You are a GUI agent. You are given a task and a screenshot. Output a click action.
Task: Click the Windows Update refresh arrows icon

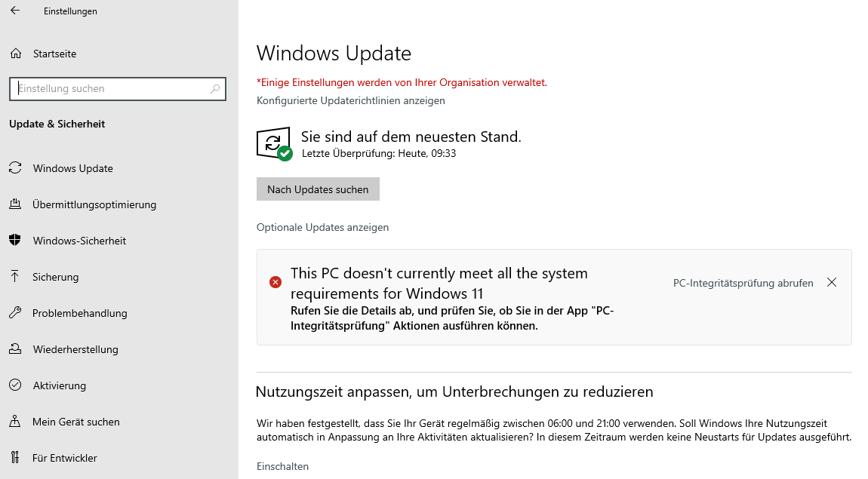(16, 167)
